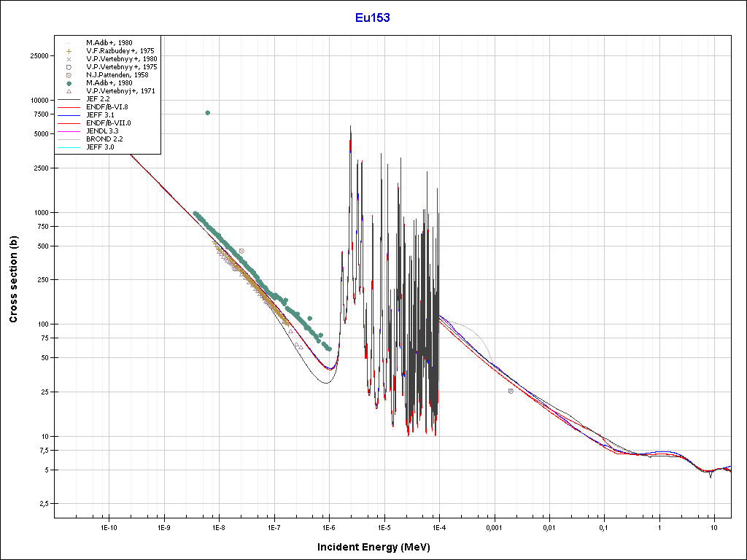
Task: Click the legend marker for V.P.Vertebnyy+, 1975
Action: coord(69,67)
